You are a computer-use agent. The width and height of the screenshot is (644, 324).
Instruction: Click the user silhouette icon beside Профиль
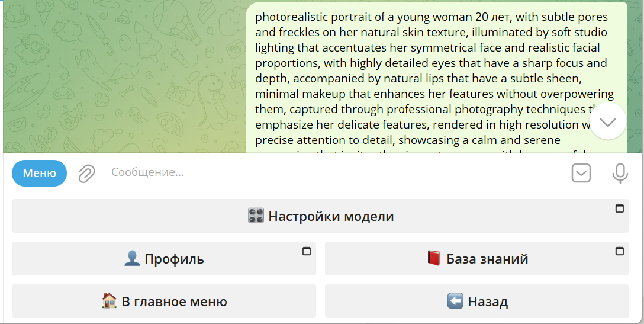132,259
